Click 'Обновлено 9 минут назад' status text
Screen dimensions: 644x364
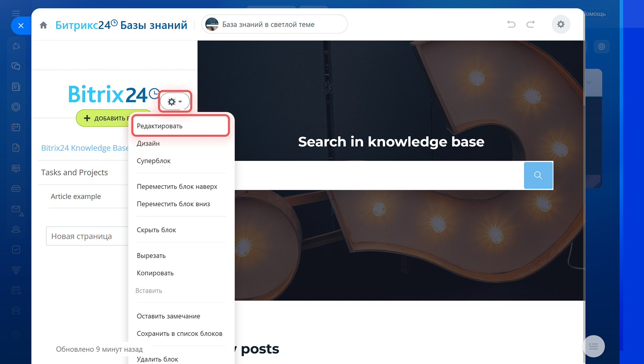click(x=99, y=349)
